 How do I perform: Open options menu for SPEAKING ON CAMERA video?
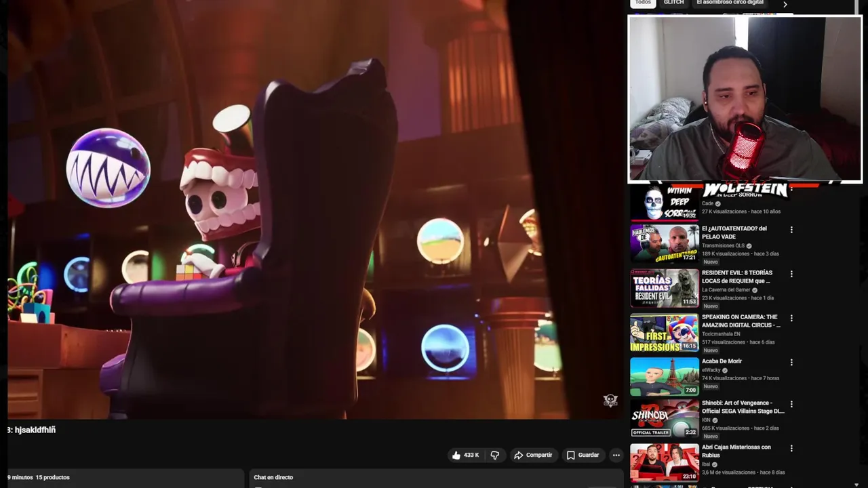click(791, 318)
